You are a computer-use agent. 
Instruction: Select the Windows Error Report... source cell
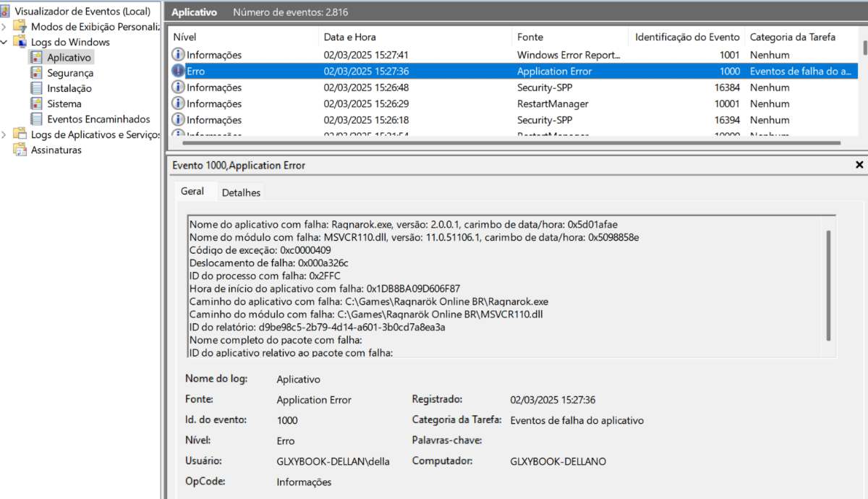pos(569,55)
